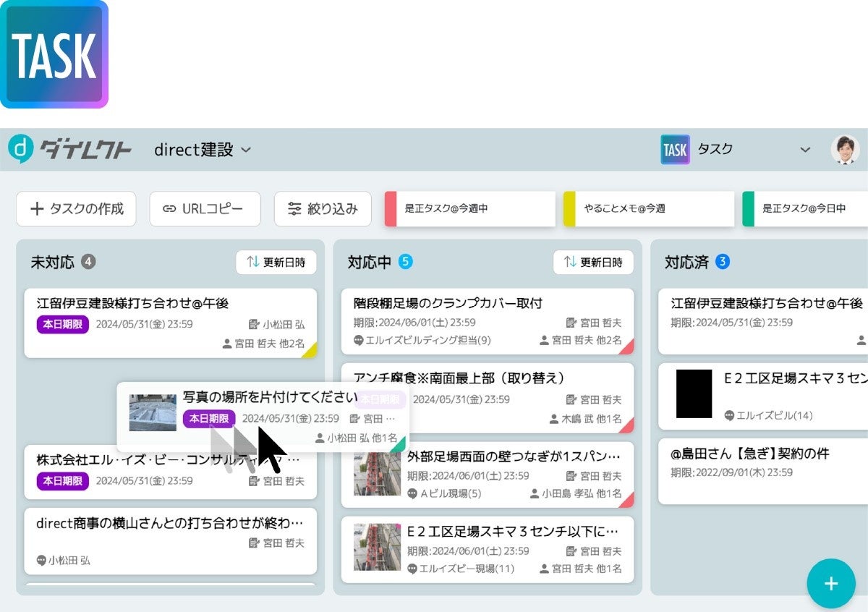
Task: Click the green swatch on 是正タスク@今日中
Action: pyautogui.click(x=749, y=209)
